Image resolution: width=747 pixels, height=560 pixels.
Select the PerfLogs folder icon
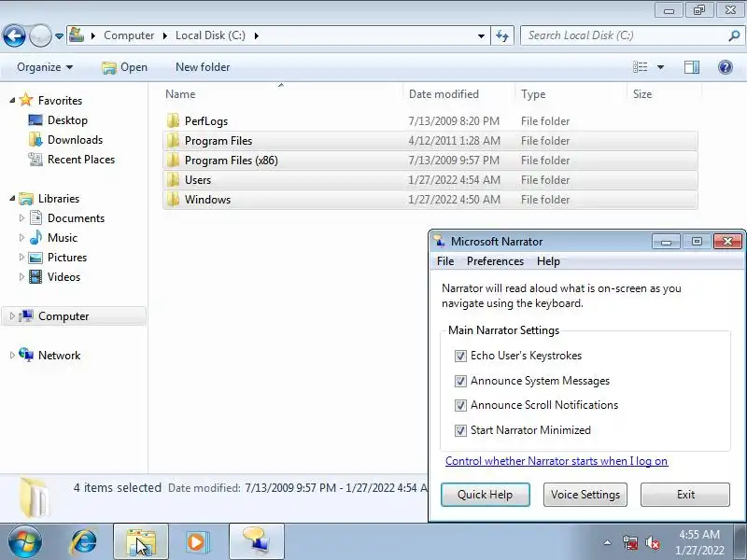173,120
